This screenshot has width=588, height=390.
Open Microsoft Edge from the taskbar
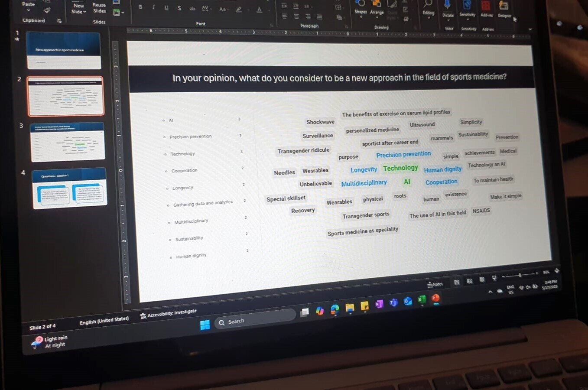point(335,309)
